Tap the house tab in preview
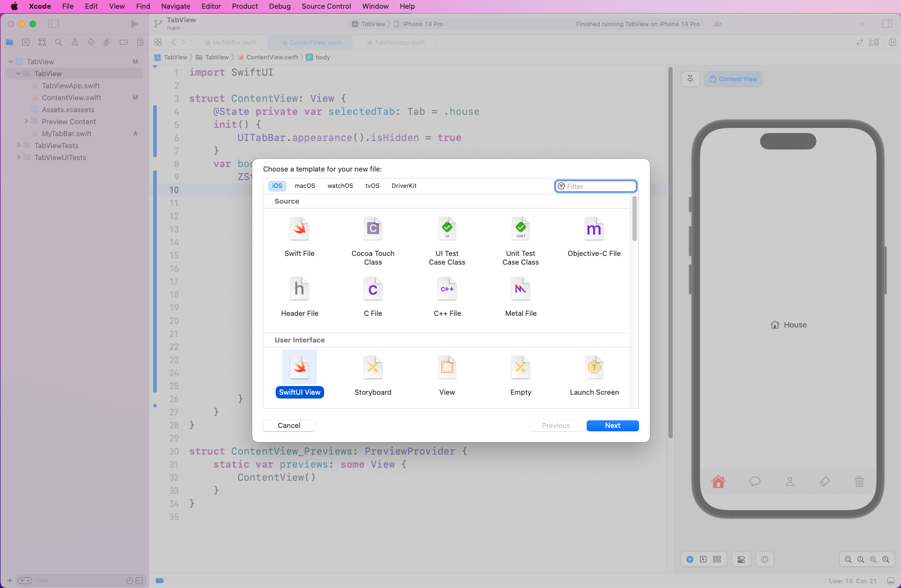Screen dimensions: 901x588 coord(719,482)
